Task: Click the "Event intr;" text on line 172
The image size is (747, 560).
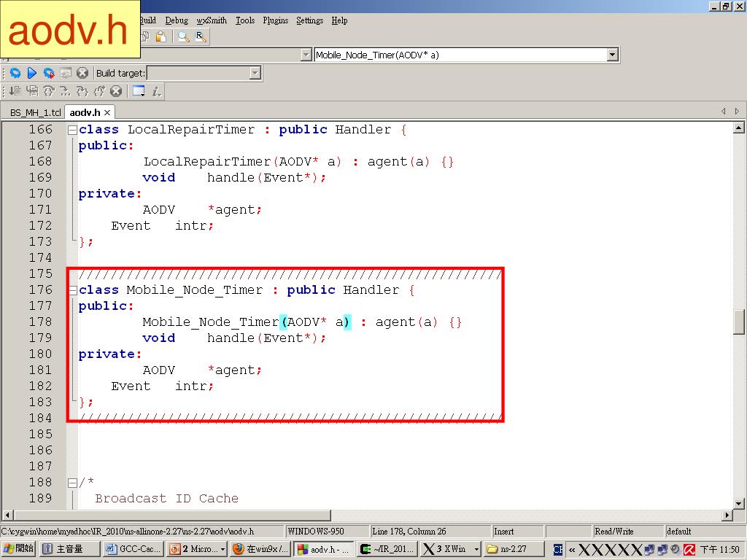Action: click(163, 226)
